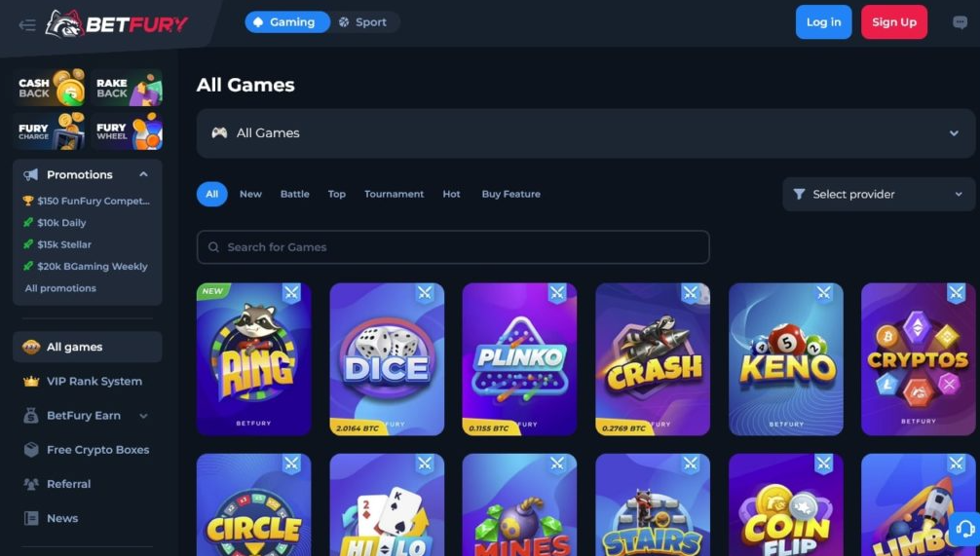Open the chat bubble icon in header
The height and width of the screenshot is (556, 980).
click(960, 23)
